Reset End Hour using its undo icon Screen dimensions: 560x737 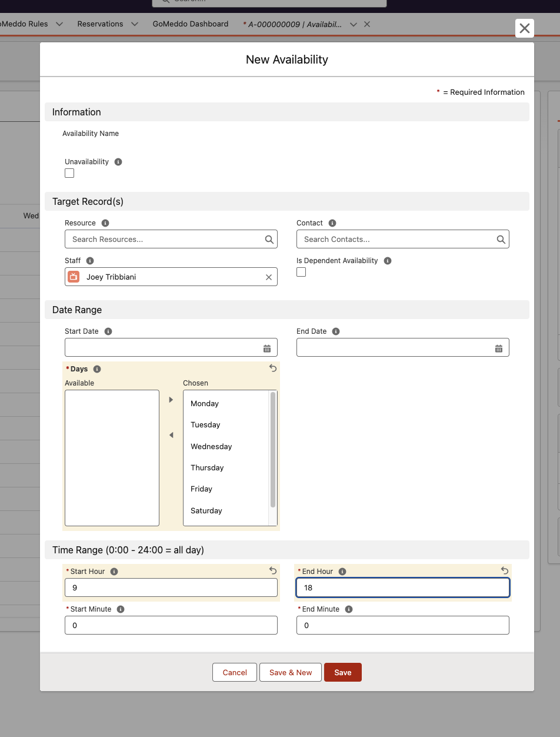(x=504, y=570)
